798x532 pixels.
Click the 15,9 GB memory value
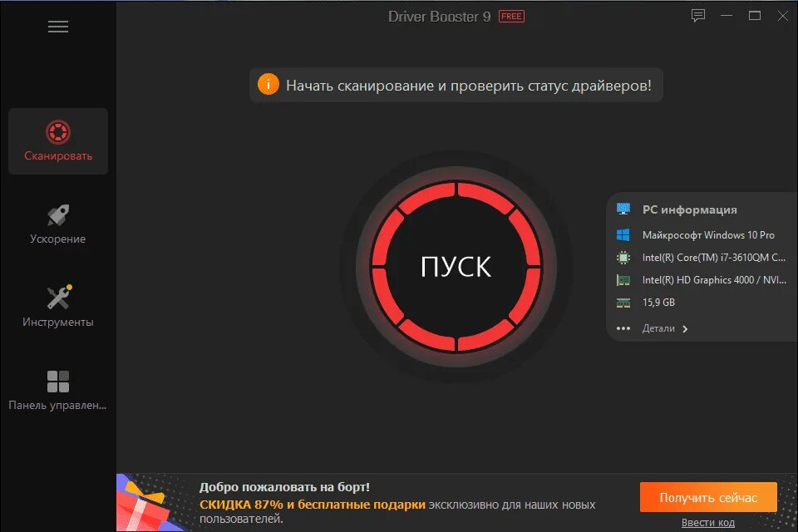pyautogui.click(x=658, y=303)
